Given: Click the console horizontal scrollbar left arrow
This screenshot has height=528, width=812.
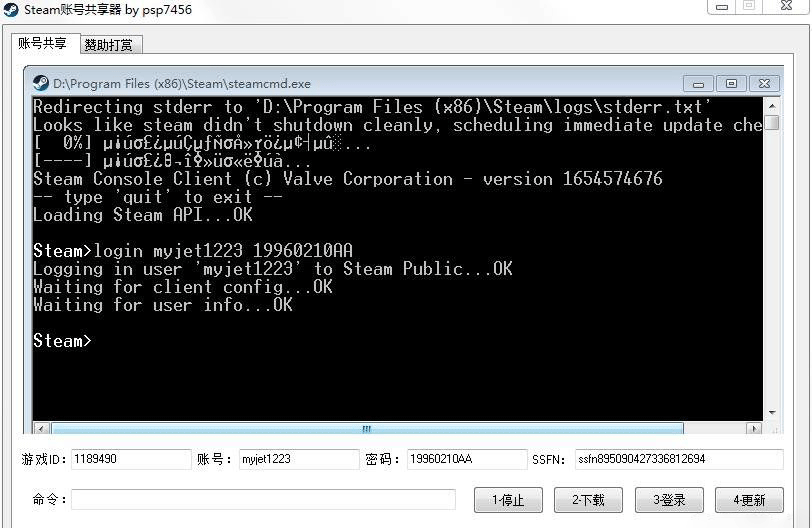Looking at the screenshot, I should pos(39,429).
